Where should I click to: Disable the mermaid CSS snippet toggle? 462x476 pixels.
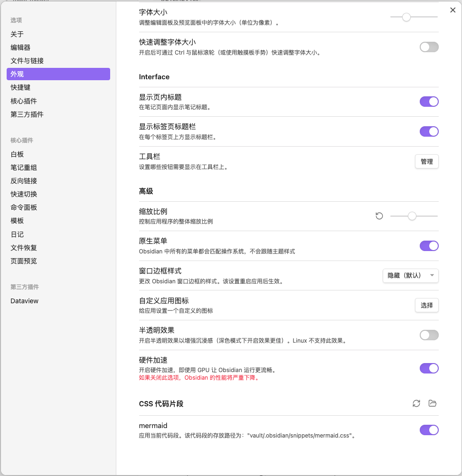tap(429, 430)
